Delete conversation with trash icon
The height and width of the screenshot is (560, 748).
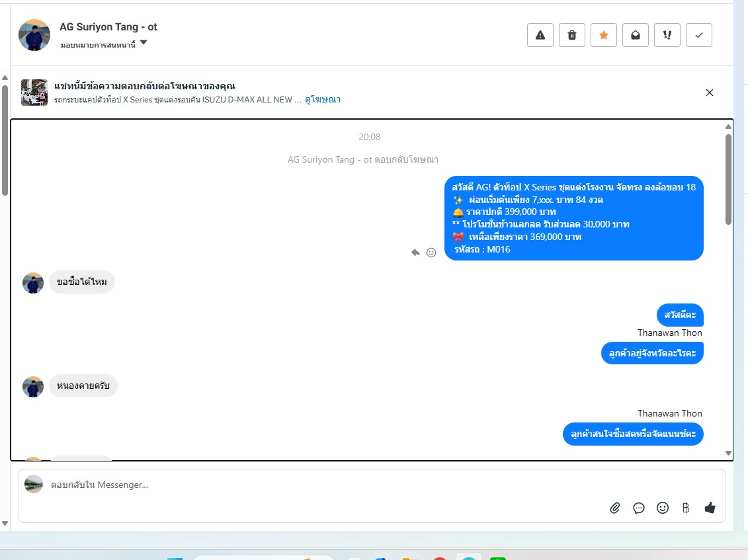pos(572,35)
